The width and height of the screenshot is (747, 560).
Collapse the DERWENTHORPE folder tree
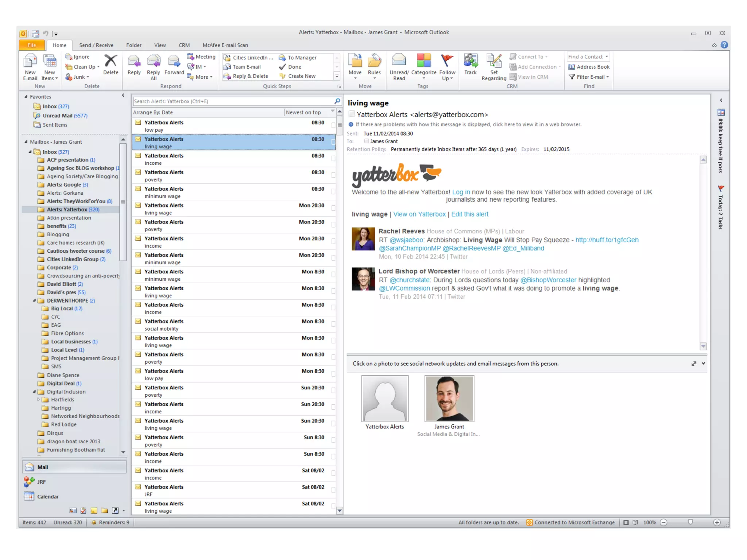click(x=34, y=300)
